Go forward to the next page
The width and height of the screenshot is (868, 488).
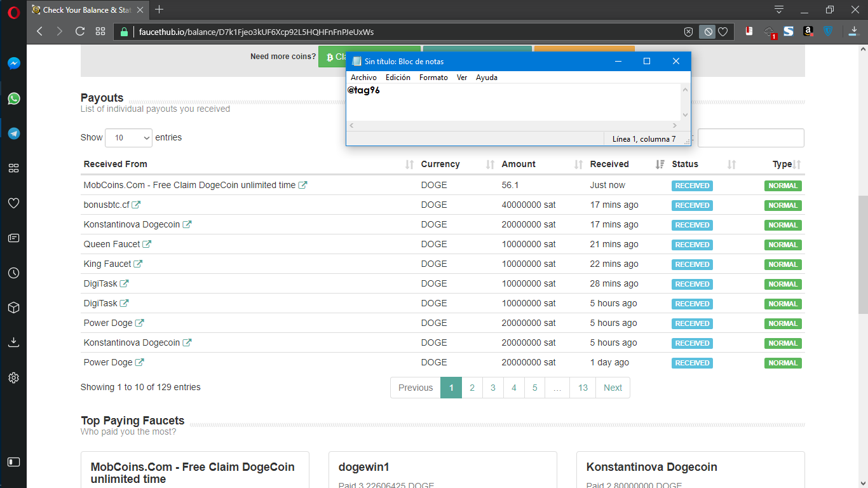(x=60, y=31)
